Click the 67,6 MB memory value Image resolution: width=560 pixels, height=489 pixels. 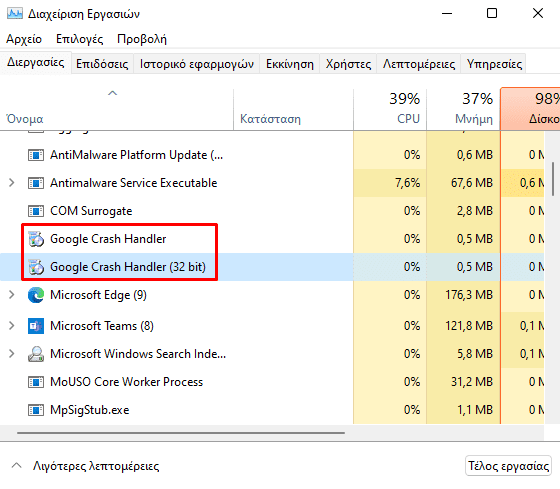tap(471, 183)
